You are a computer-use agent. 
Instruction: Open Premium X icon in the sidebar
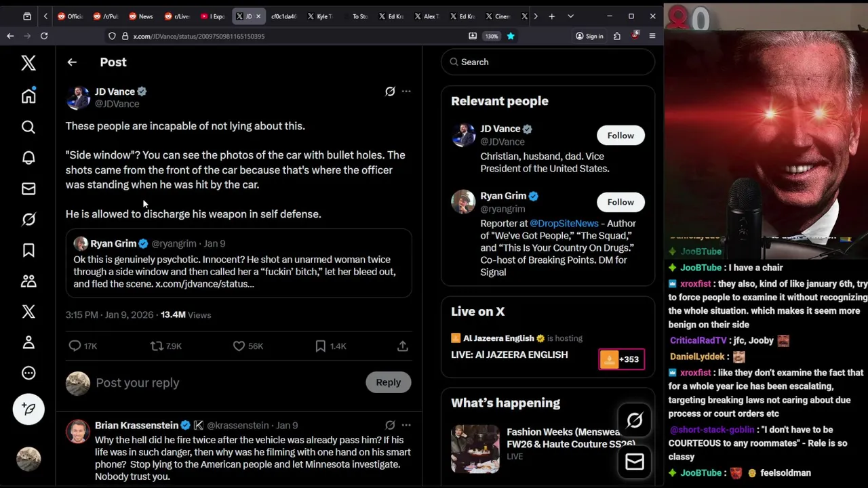(28, 311)
